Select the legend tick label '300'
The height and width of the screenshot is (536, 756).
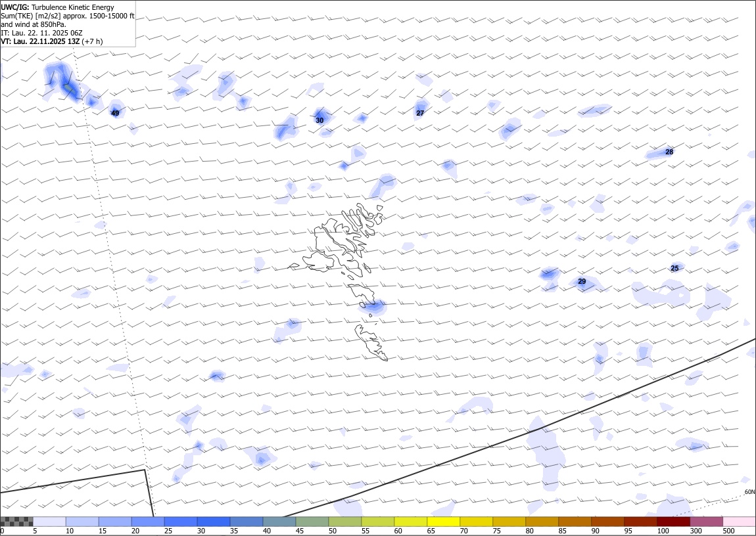[696, 531]
